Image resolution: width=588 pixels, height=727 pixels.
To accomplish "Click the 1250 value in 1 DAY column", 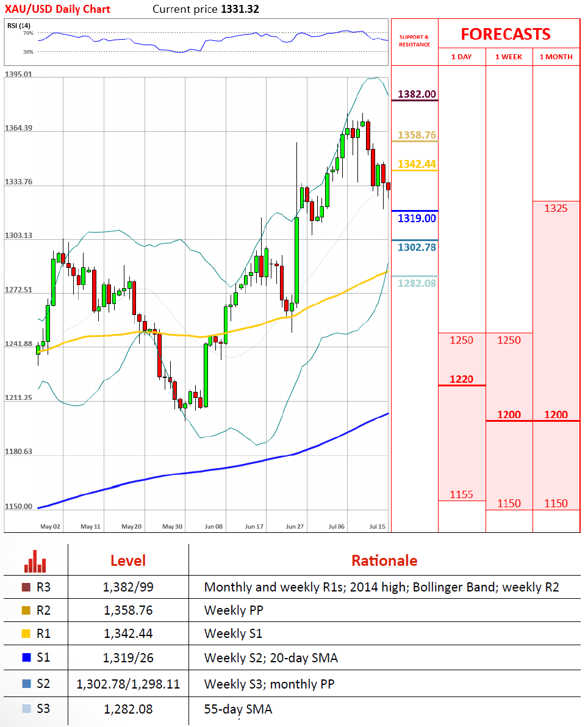I will click(462, 341).
